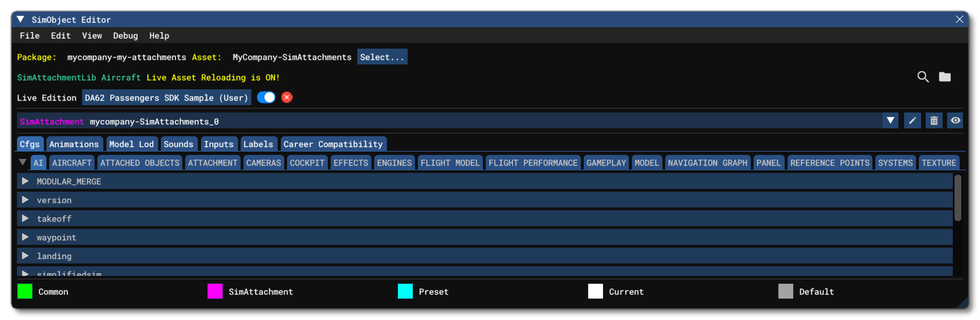Screen dimensions: 980x320
Task: Switch to the FLIGHT MODEL tab
Action: [450, 163]
